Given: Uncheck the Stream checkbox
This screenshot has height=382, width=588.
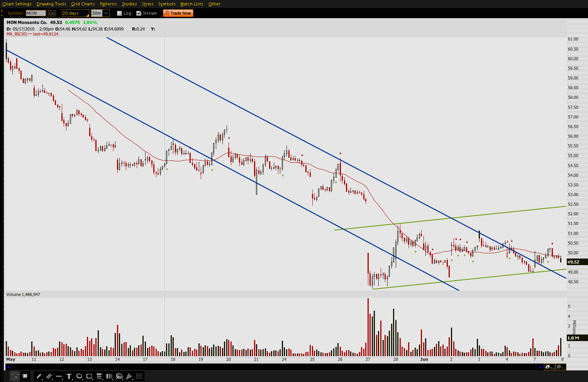Looking at the screenshot, I should pos(139,14).
